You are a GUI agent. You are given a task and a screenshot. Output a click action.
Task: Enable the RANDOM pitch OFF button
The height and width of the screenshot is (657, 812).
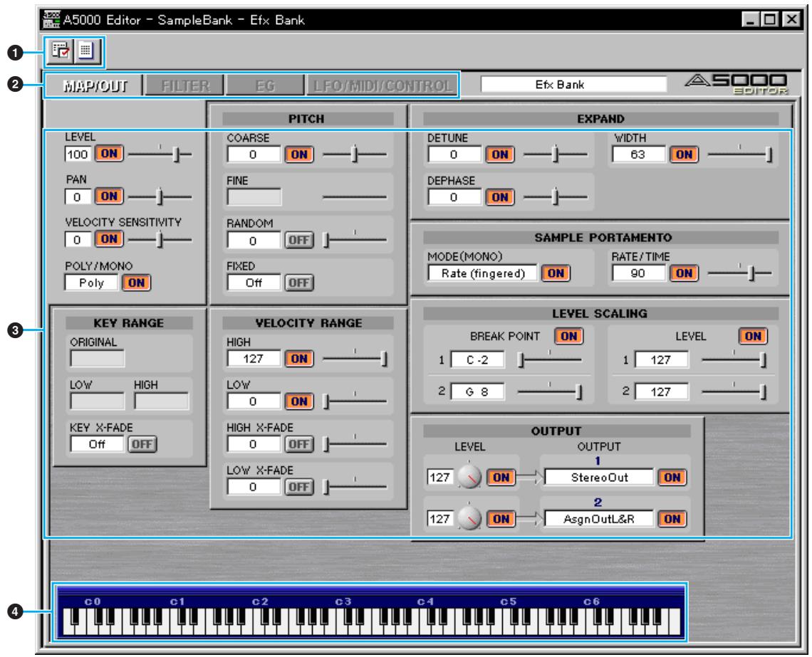point(299,240)
